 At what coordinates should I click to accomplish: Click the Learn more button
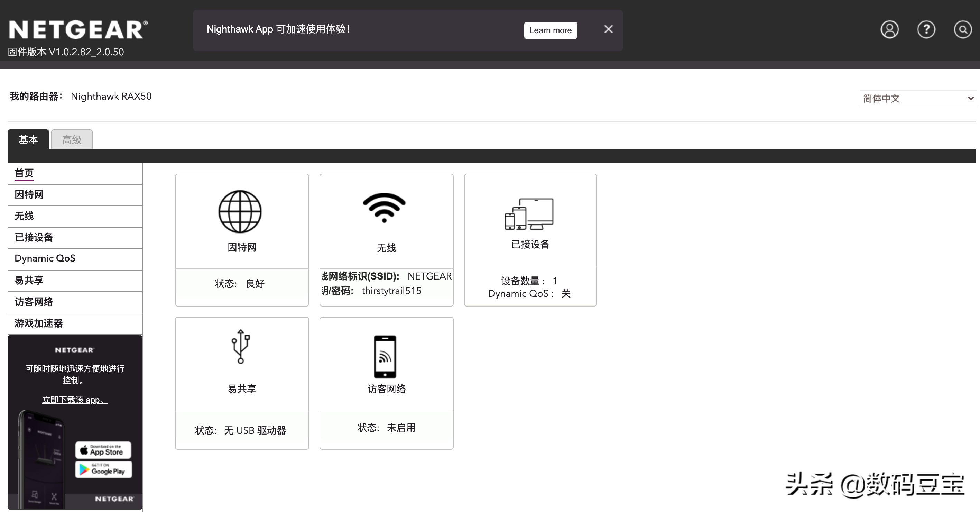pyautogui.click(x=551, y=30)
